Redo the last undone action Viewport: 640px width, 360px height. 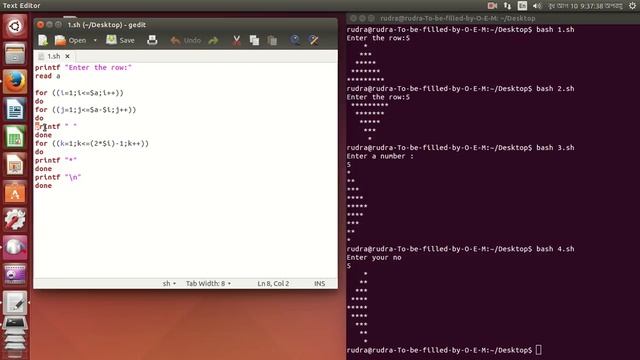click(213, 40)
